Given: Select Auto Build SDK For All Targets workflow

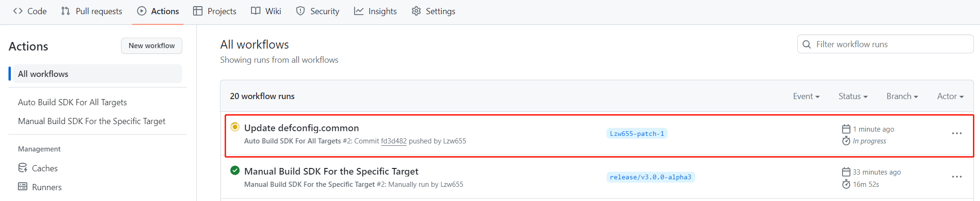Looking at the screenshot, I should 73,102.
